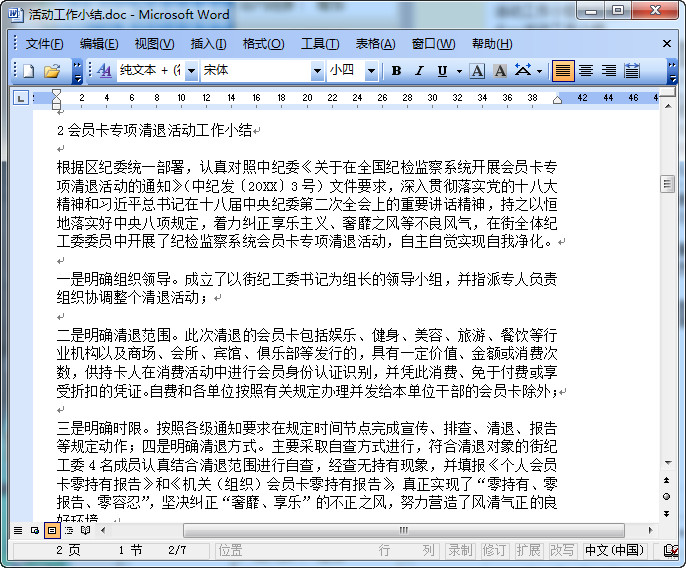Create a new blank document
Viewport: 686px width, 568px height.
[28, 71]
